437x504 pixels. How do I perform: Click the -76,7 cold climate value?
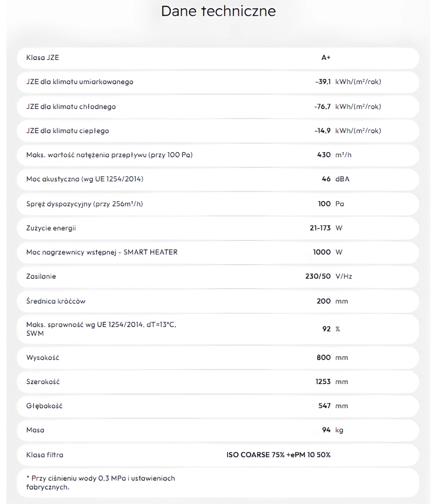[322, 107]
